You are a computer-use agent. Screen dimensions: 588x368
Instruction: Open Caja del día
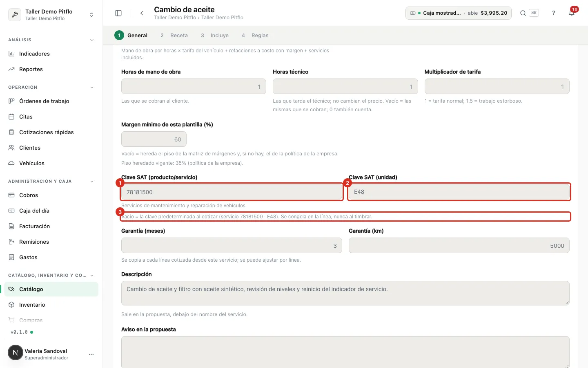coord(51,211)
